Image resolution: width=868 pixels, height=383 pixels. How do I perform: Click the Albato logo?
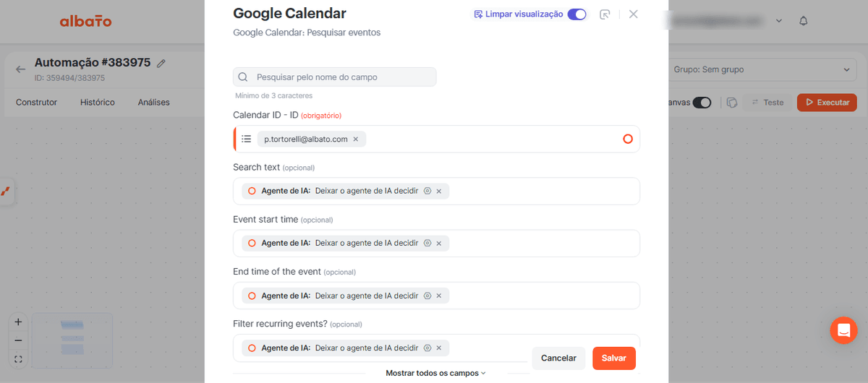point(85,21)
